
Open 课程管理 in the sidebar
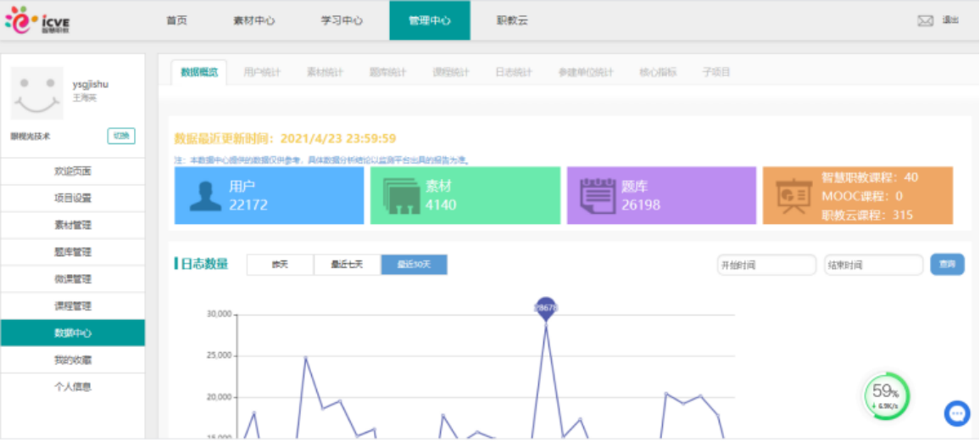73,306
